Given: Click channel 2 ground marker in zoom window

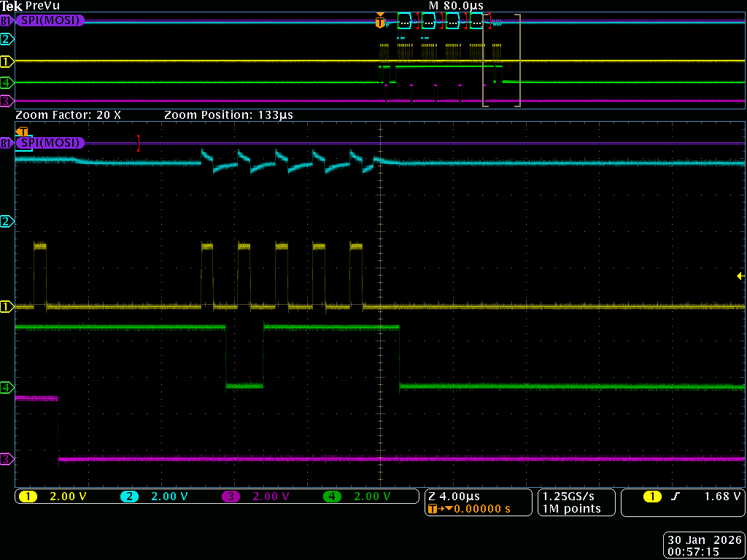Looking at the screenshot, I should pyautogui.click(x=7, y=221).
